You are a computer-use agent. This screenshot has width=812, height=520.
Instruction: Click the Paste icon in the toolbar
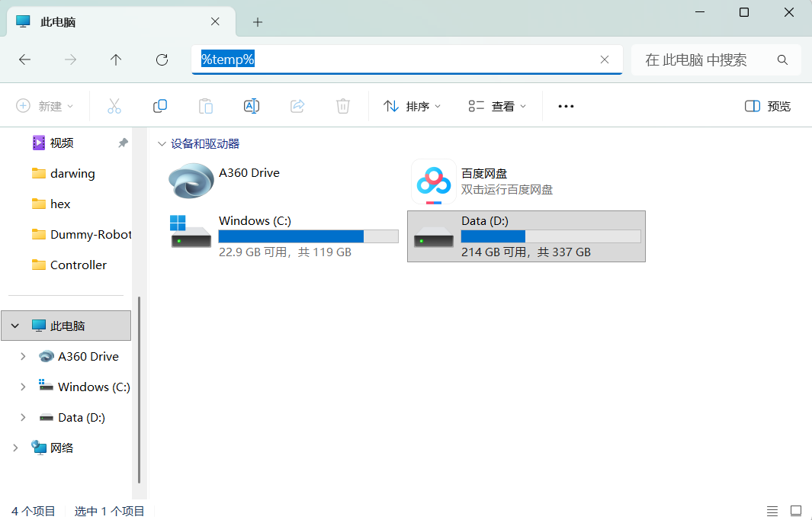click(205, 106)
